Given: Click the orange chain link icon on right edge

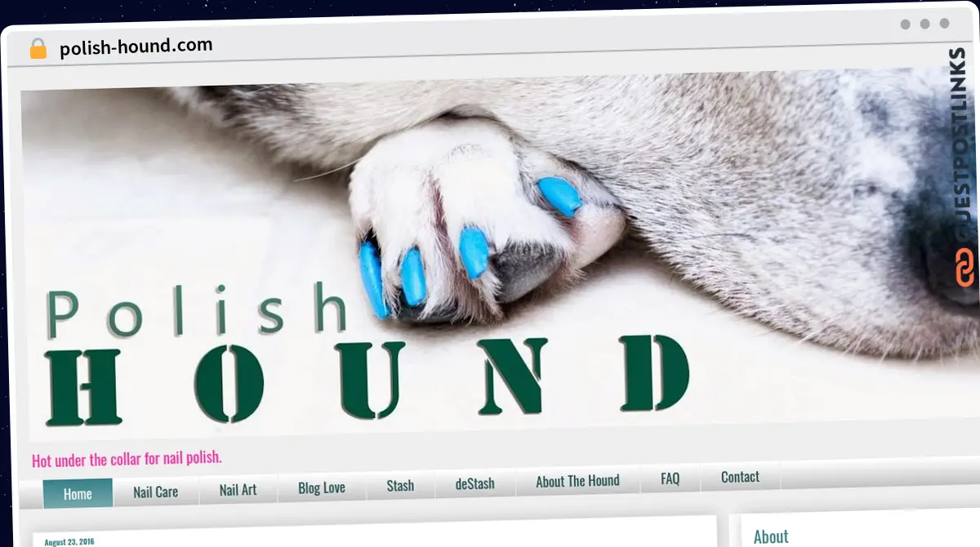Looking at the screenshot, I should [963, 265].
